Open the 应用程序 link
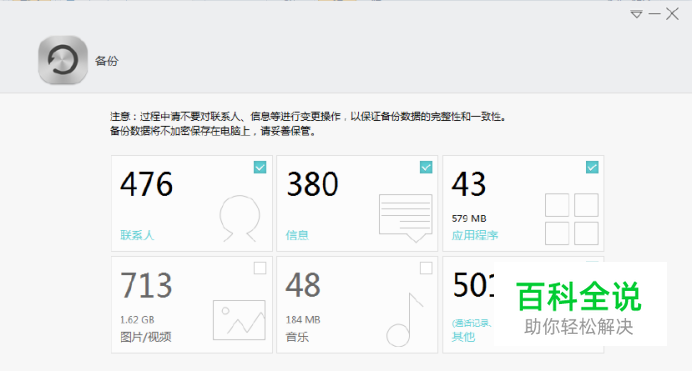Image resolution: width=692 pixels, height=371 pixels. click(474, 235)
